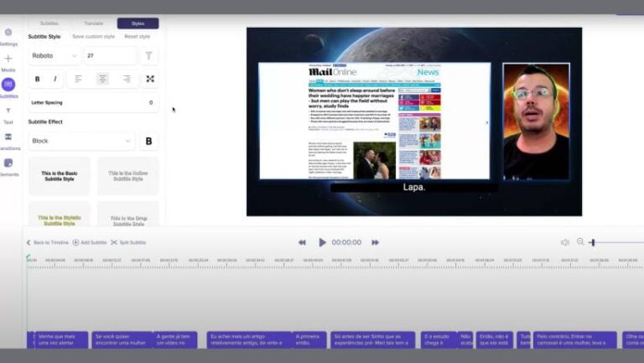Open the Text tool in sidebar

[8, 111]
